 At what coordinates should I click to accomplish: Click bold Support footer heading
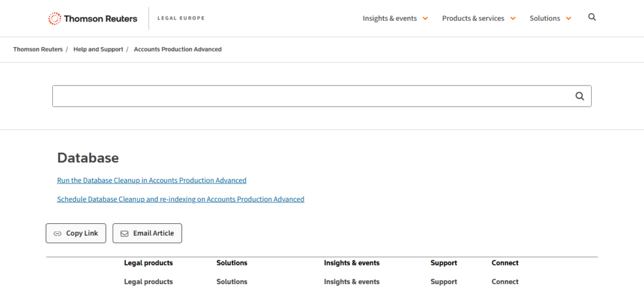(x=443, y=263)
